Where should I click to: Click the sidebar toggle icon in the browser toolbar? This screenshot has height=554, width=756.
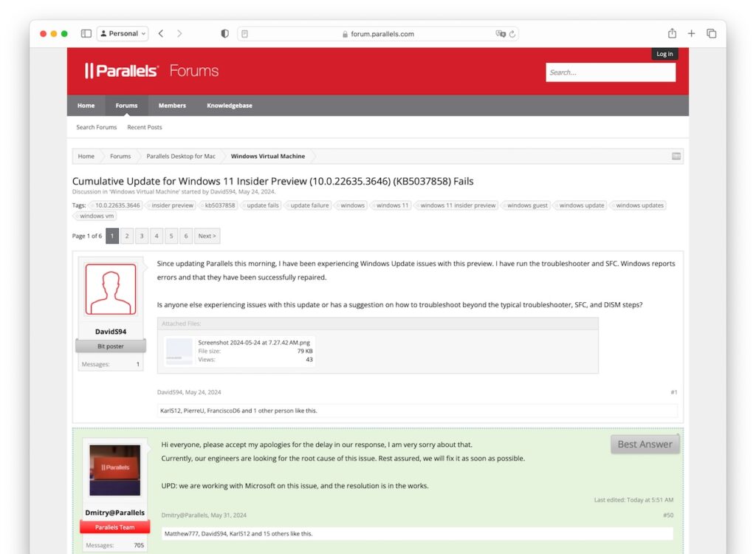pos(86,33)
